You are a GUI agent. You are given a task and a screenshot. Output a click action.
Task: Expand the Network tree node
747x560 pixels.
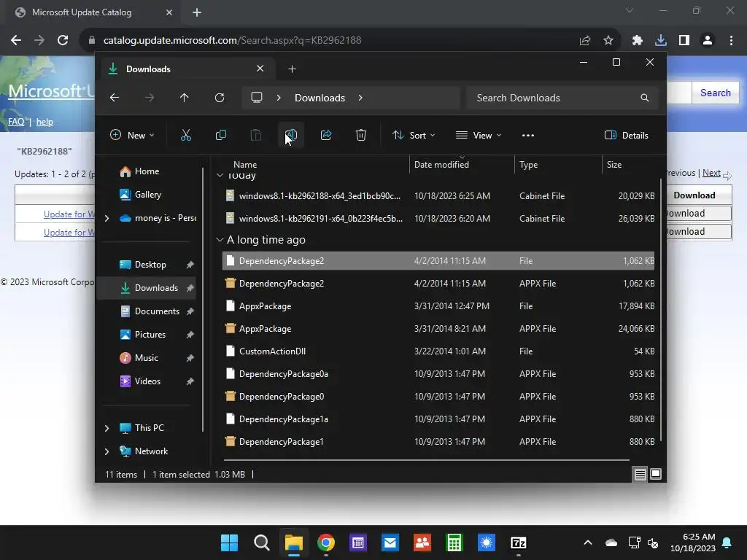(107, 451)
